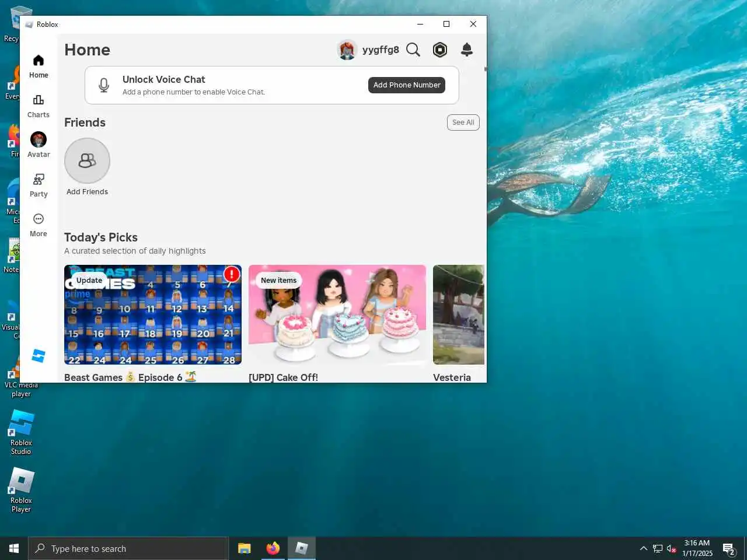Image resolution: width=747 pixels, height=560 pixels.
Task: Open the notifications bell
Action: tap(467, 50)
